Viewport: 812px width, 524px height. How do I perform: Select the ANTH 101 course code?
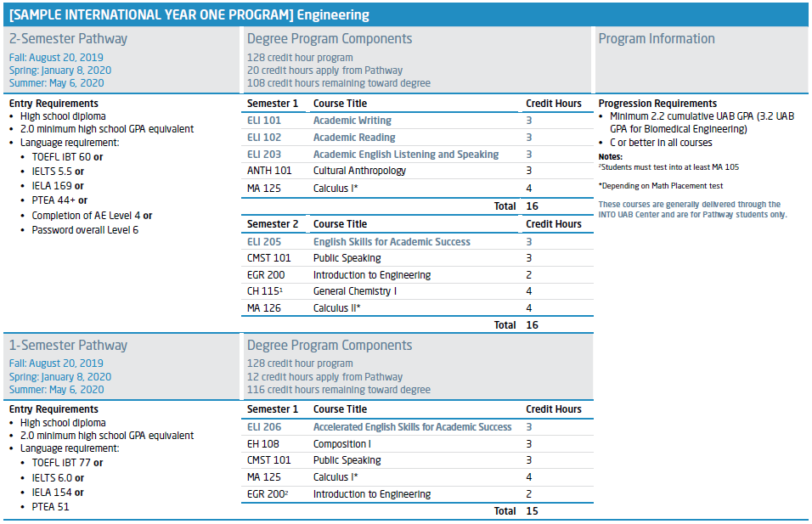coord(269,171)
